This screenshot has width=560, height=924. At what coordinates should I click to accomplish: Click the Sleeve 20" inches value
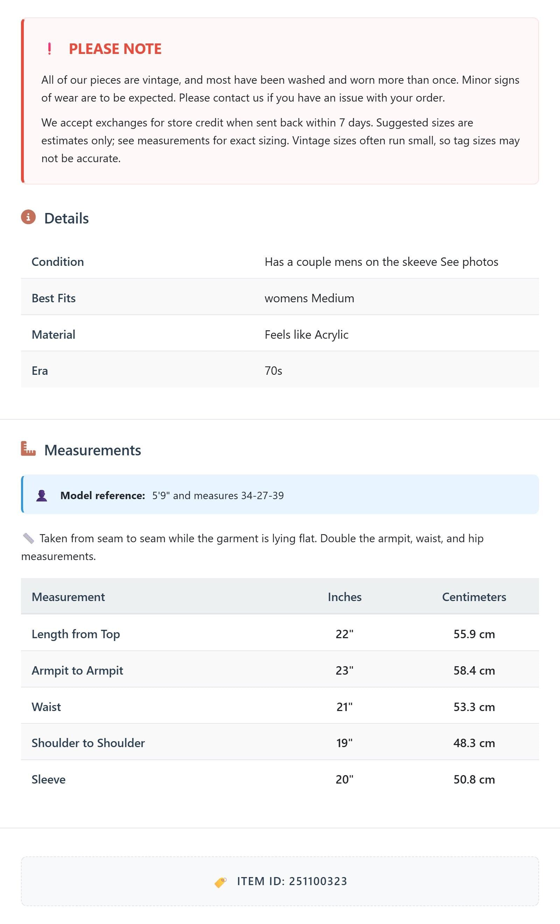[x=344, y=779]
